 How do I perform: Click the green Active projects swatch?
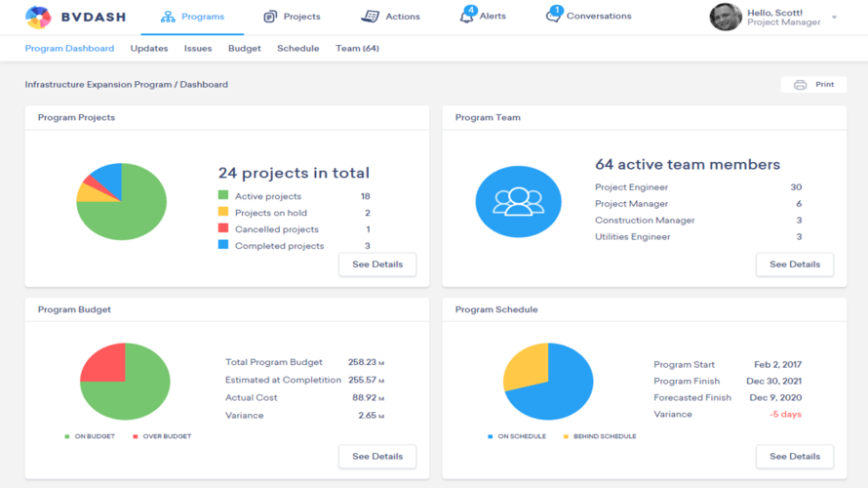click(x=223, y=196)
